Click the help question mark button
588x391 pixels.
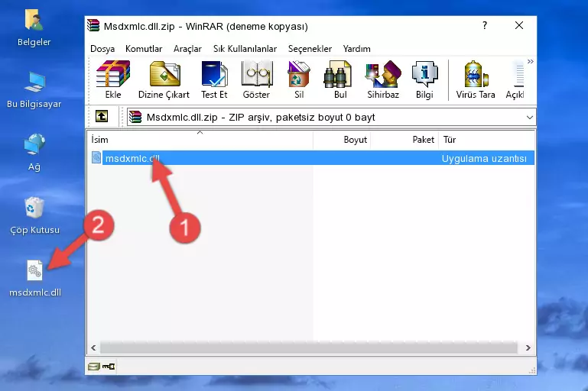point(485,25)
